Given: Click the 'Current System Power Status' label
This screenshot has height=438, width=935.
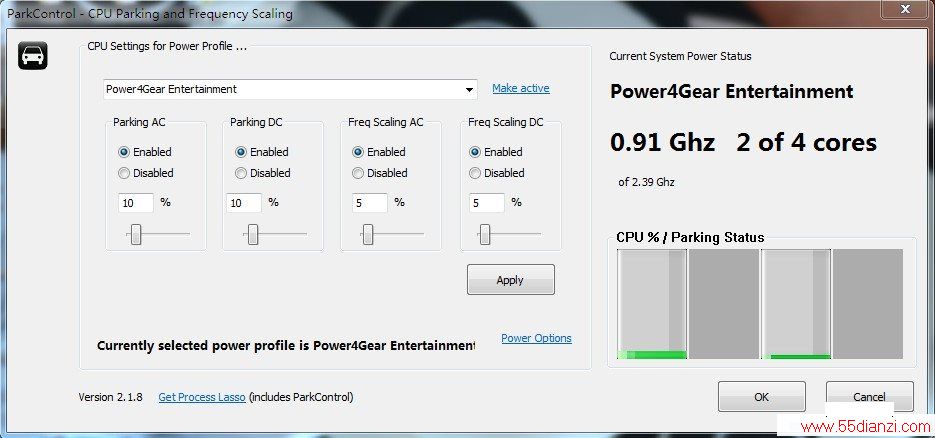Looking at the screenshot, I should [680, 57].
